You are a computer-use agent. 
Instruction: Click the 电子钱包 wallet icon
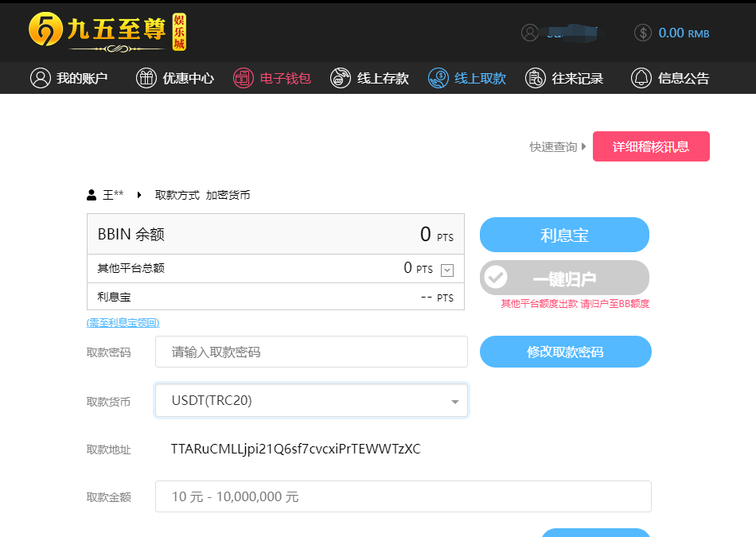[244, 78]
